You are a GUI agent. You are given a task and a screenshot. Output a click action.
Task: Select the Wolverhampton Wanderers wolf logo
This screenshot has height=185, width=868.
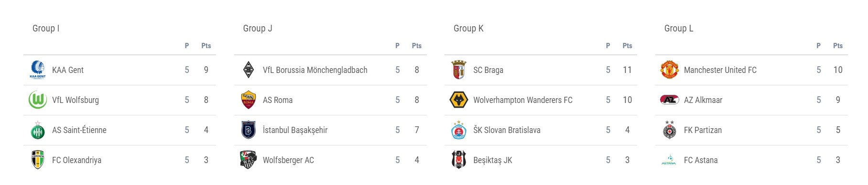459,100
